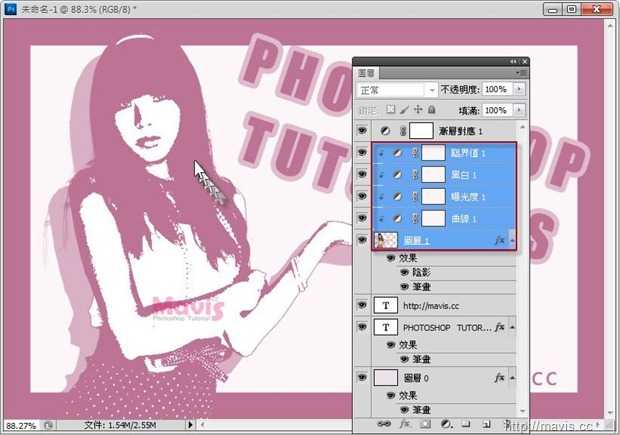Click the 不透明度 100% value field
Screen dimensions: 620x435
point(497,89)
